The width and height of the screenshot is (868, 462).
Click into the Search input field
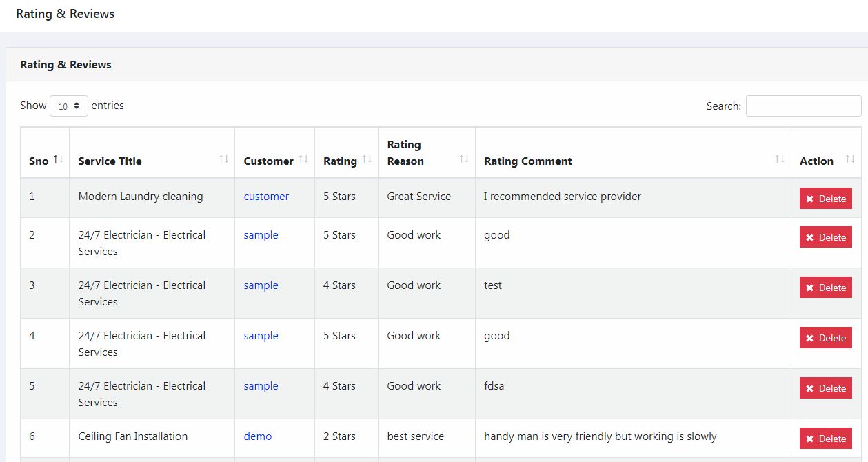pos(803,106)
